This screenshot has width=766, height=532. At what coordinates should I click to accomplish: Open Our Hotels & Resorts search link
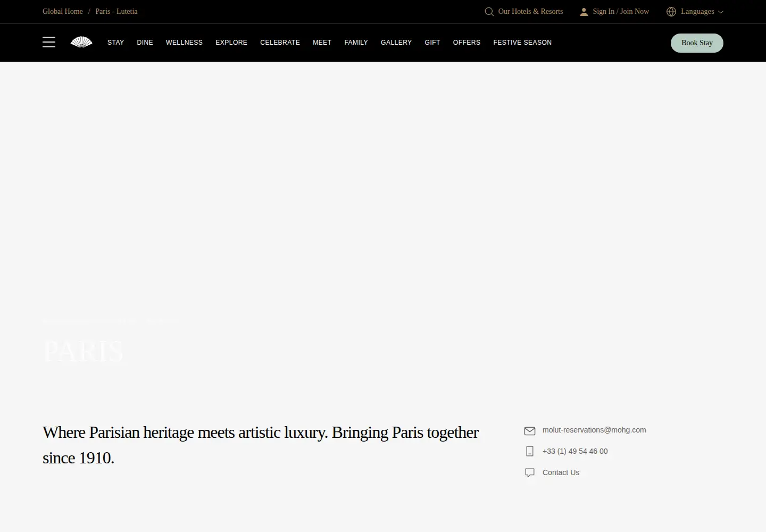[530, 11]
